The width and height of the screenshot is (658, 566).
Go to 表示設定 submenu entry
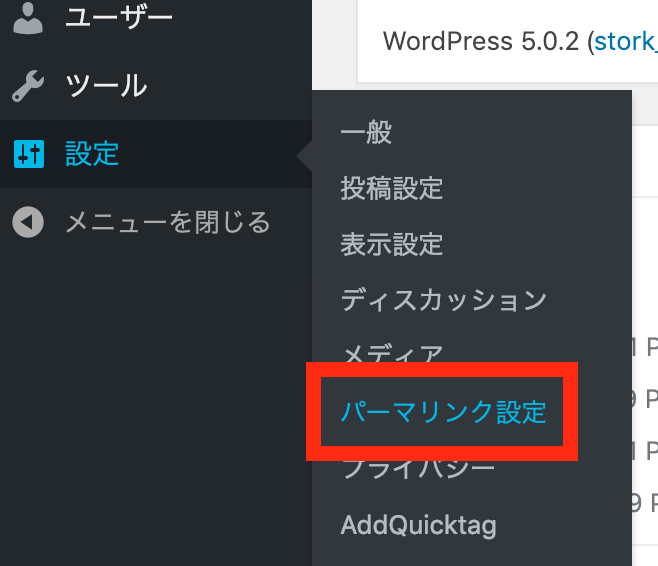point(392,244)
